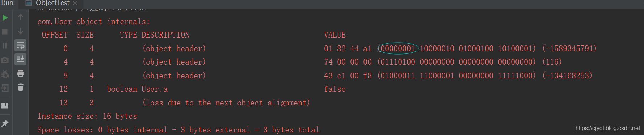Click hex value '01 82 44 a1'
Screen dimensions: 644x135
(x=348, y=48)
